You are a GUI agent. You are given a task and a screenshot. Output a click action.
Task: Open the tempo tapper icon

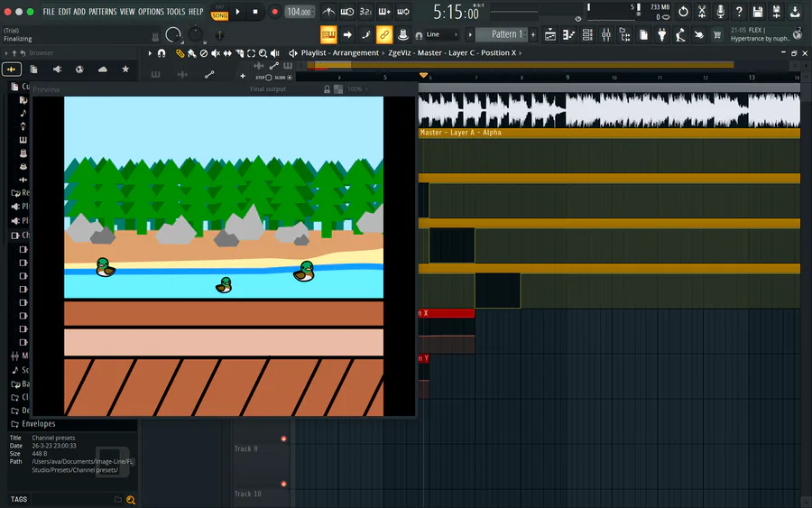(x=680, y=34)
